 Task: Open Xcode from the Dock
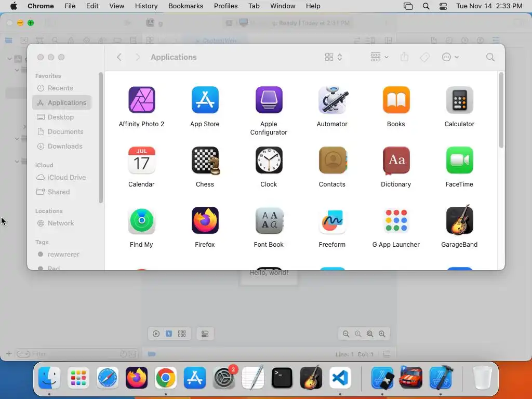coord(441,378)
